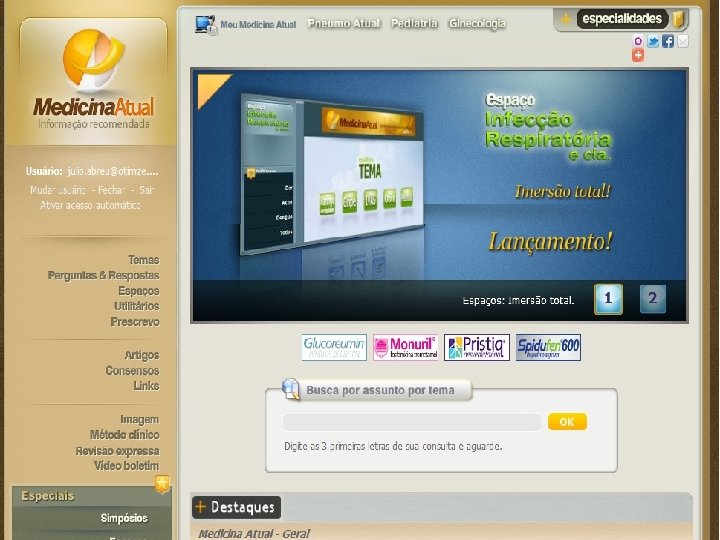The height and width of the screenshot is (540, 720).
Task: Click the Especiais section header
Action: click(48, 496)
